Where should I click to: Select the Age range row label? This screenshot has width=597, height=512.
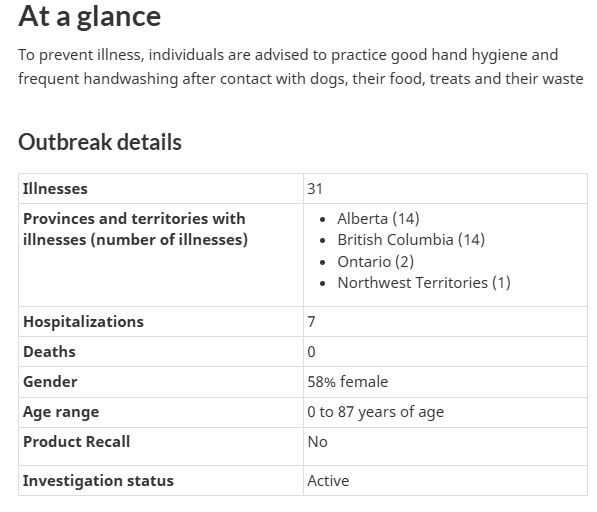pyautogui.click(x=61, y=412)
